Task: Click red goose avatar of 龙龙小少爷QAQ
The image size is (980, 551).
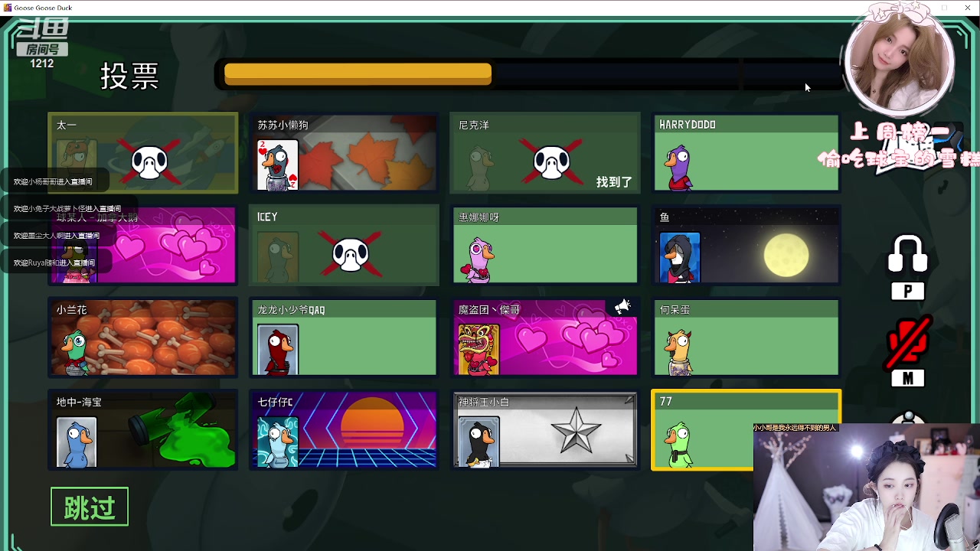Action: 277,350
